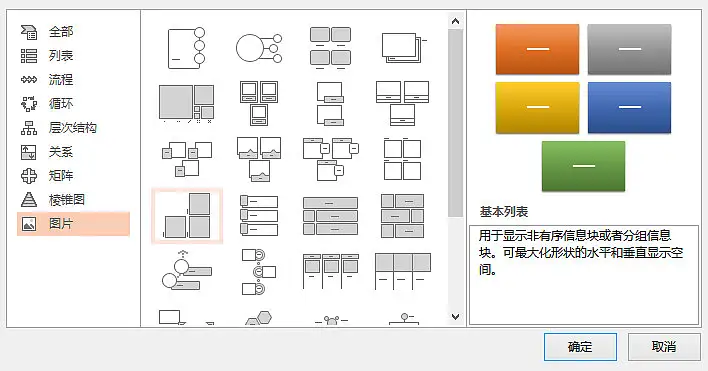Click the layout gallery scrollbar thumb
Viewport: 708px width, 371px height.
pos(455,123)
